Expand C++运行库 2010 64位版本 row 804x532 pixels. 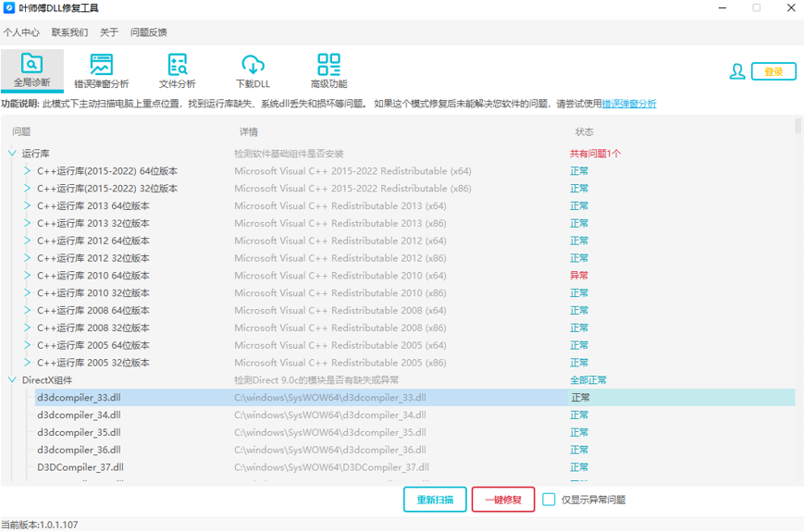click(27, 275)
